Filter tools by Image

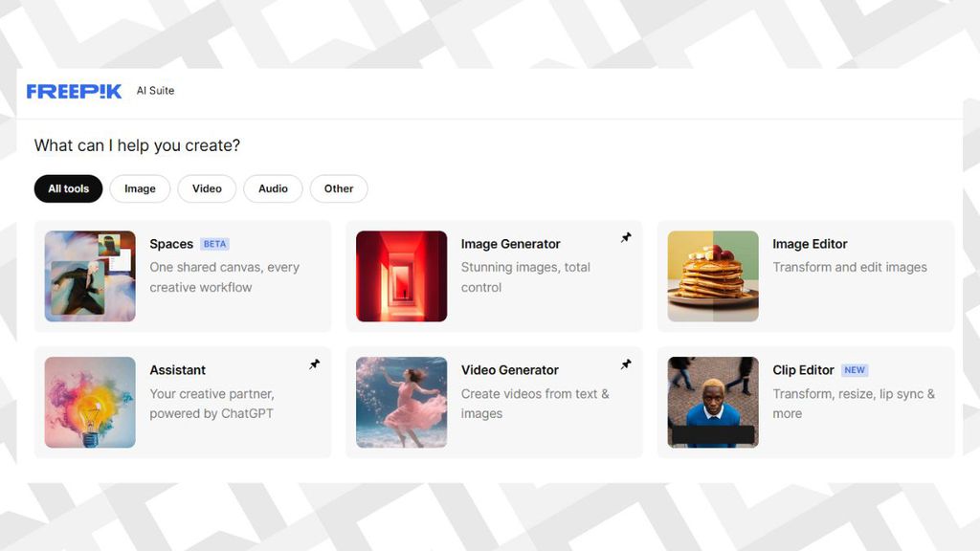click(140, 188)
